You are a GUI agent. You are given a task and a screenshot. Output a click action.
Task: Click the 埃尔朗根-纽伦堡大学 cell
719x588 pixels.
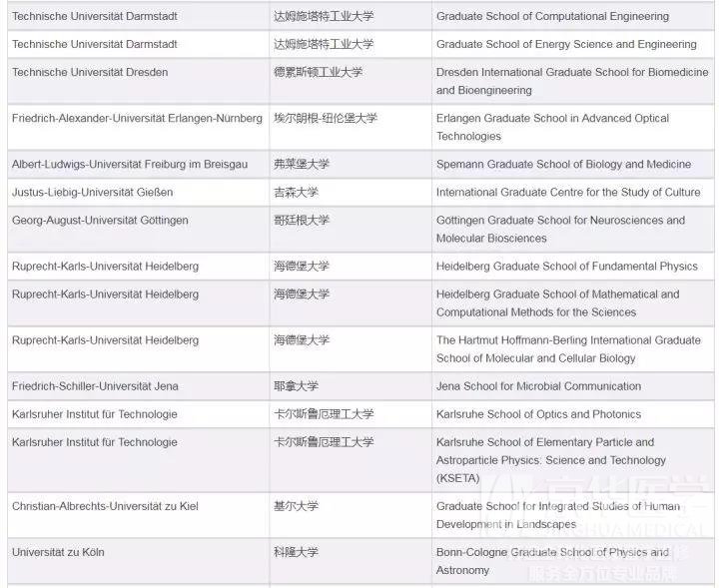point(351,127)
